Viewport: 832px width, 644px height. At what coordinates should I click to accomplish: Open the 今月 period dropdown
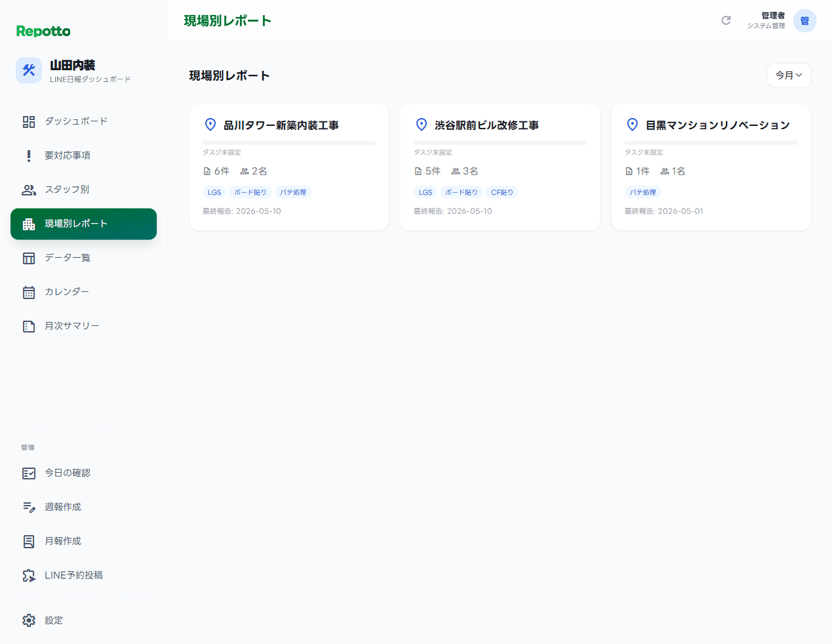[x=789, y=75]
